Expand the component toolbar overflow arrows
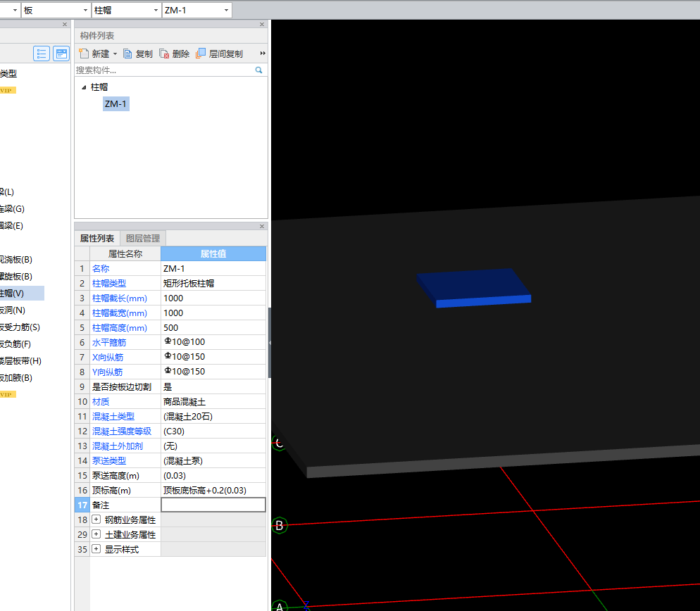This screenshot has width=700, height=611. [x=263, y=53]
